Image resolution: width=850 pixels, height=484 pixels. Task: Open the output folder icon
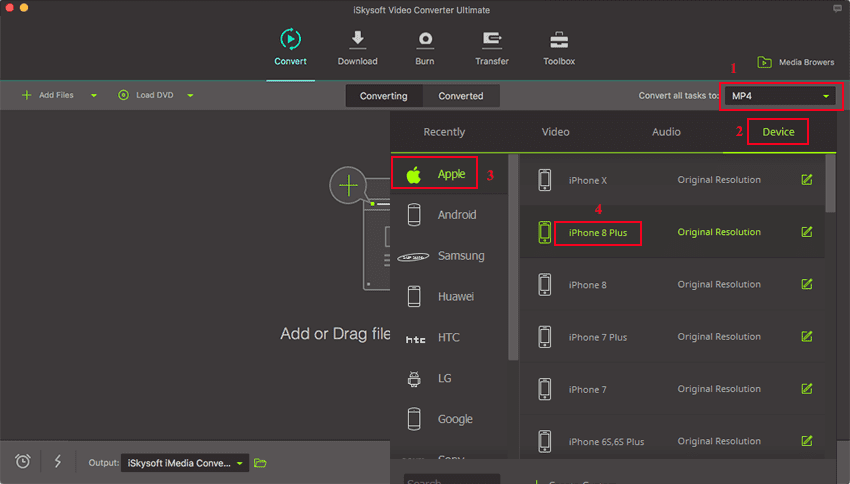pos(261,463)
